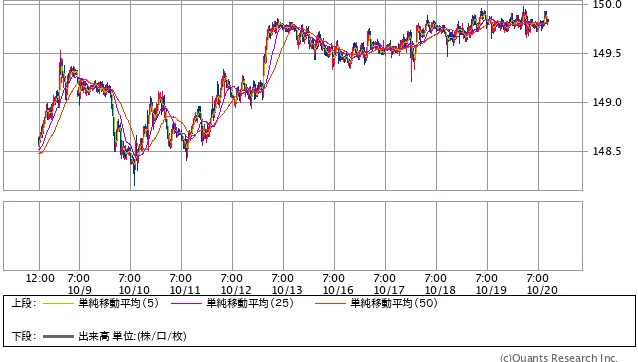Click the 150.0 price axis label
This screenshot has height=362, width=638.
point(607,4)
